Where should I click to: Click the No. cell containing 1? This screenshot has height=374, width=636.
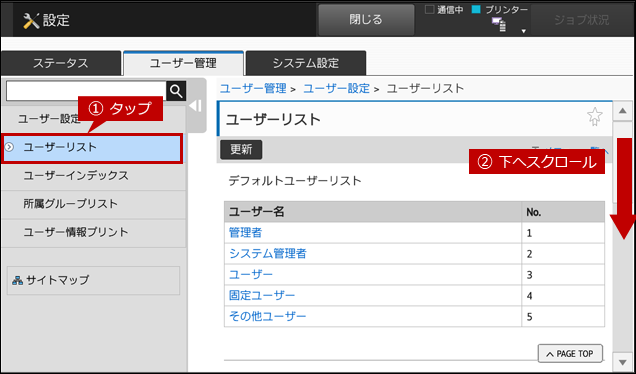(563, 233)
